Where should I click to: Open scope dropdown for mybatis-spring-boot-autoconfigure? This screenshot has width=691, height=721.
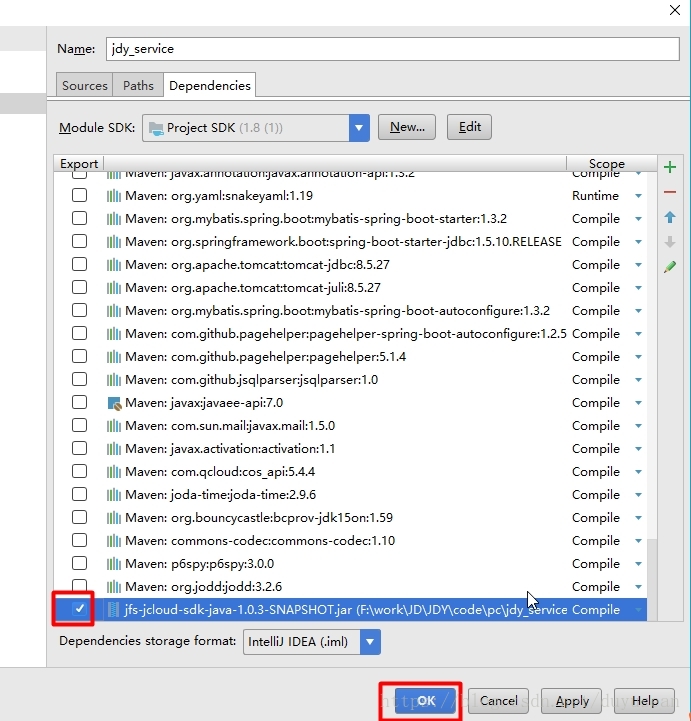(x=638, y=311)
